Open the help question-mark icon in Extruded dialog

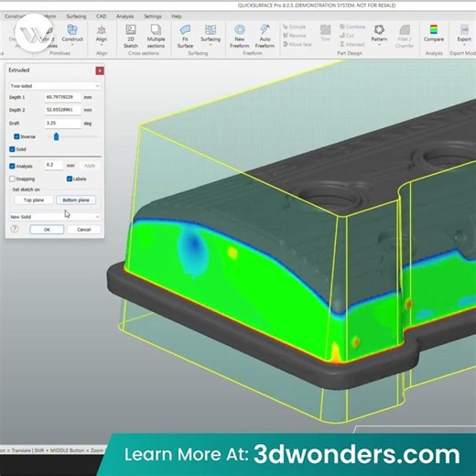pyautogui.click(x=15, y=229)
